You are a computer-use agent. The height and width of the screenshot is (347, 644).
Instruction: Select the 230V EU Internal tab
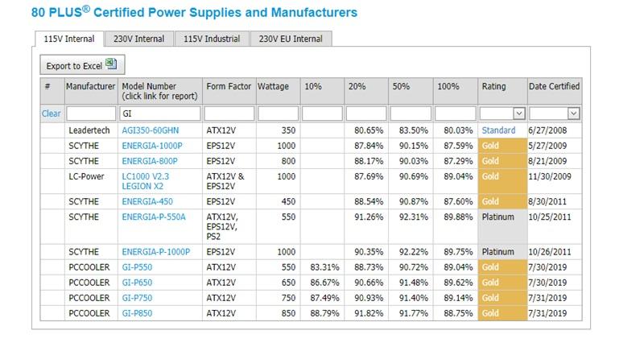coord(291,39)
